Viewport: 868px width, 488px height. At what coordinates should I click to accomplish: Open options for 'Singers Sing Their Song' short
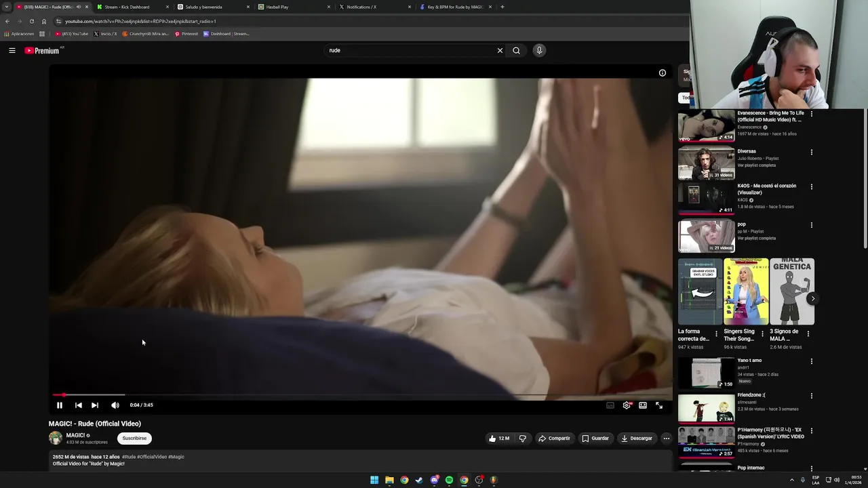pyautogui.click(x=762, y=334)
